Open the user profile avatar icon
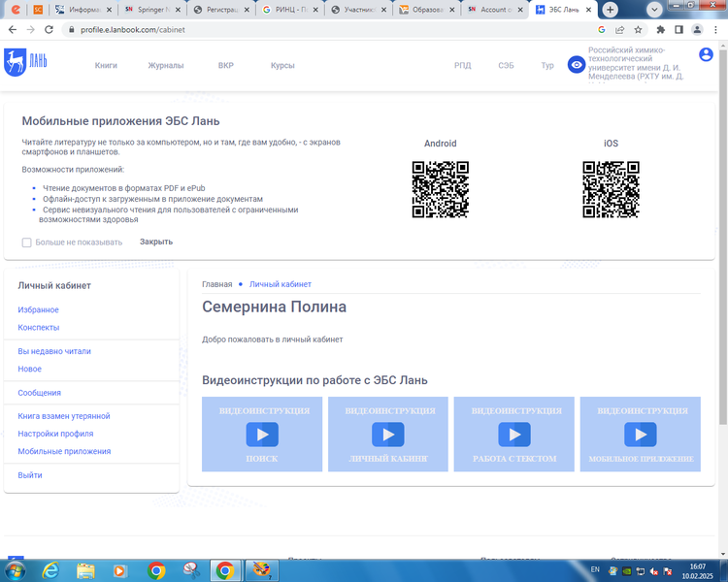728x582 pixels. point(706,55)
